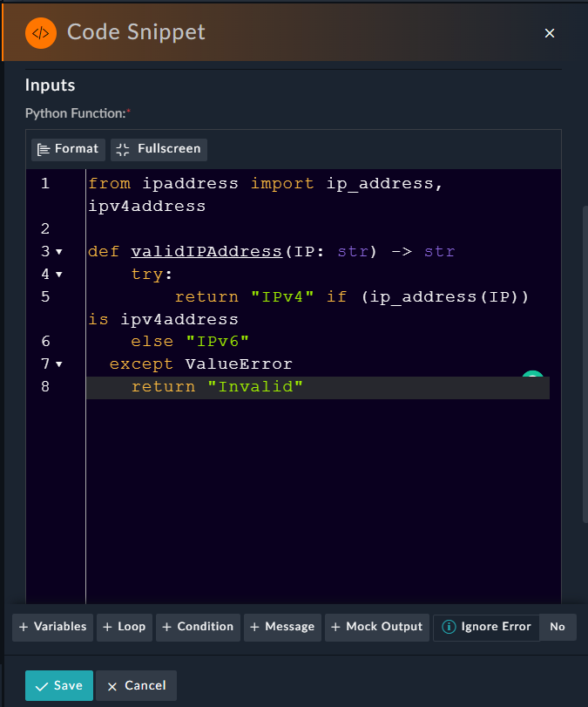The image size is (588, 707).
Task: Cancel the code snippet changes
Action: pyautogui.click(x=136, y=686)
